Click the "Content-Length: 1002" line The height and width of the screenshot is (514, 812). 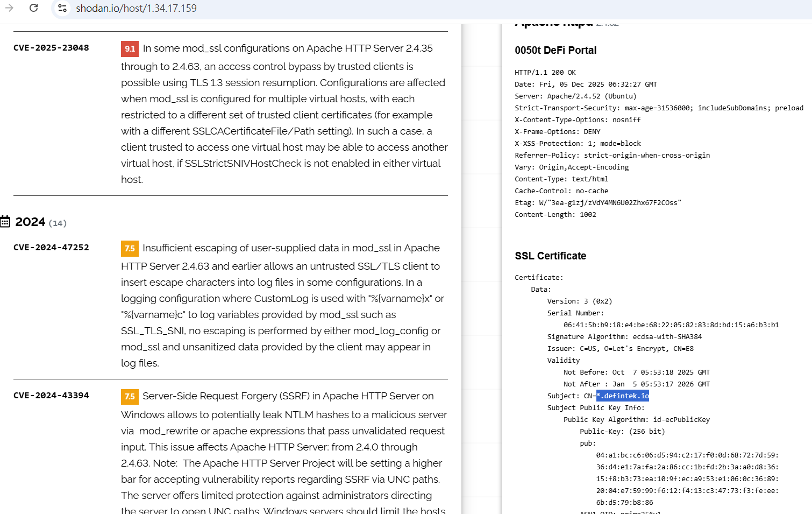[555, 215]
